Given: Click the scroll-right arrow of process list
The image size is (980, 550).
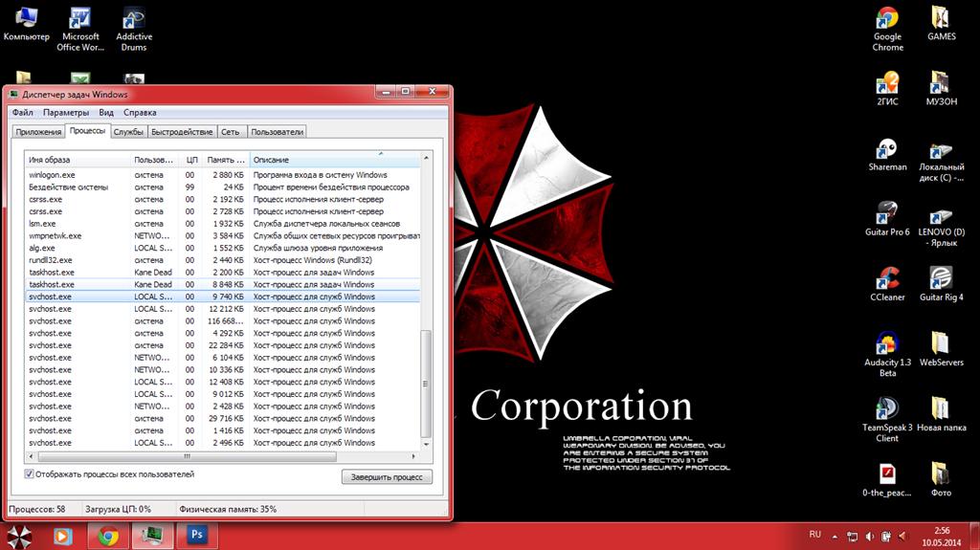Looking at the screenshot, I should [x=413, y=456].
